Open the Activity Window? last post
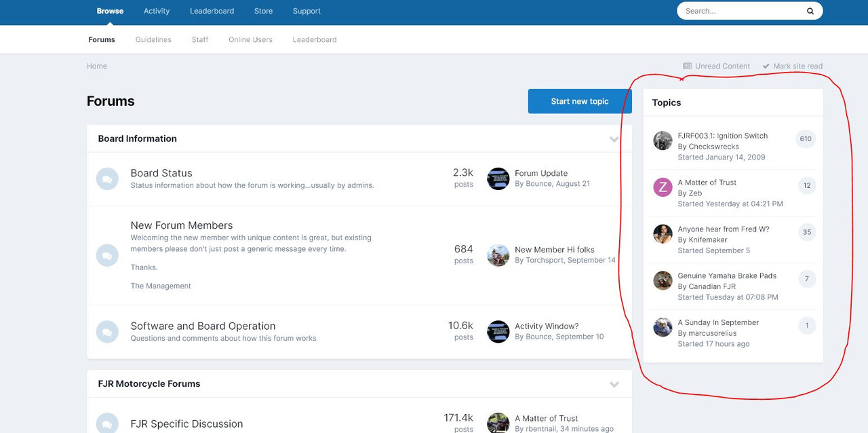The height and width of the screenshot is (433, 868). click(x=547, y=326)
